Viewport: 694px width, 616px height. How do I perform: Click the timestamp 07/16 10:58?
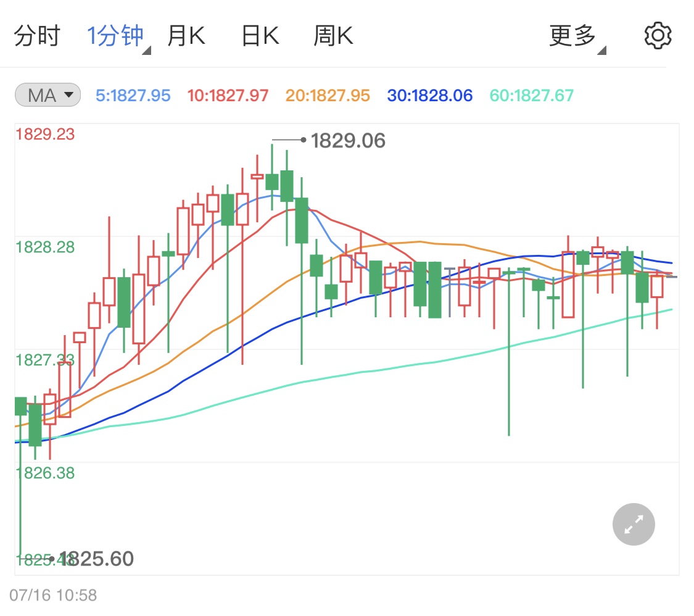(x=53, y=595)
